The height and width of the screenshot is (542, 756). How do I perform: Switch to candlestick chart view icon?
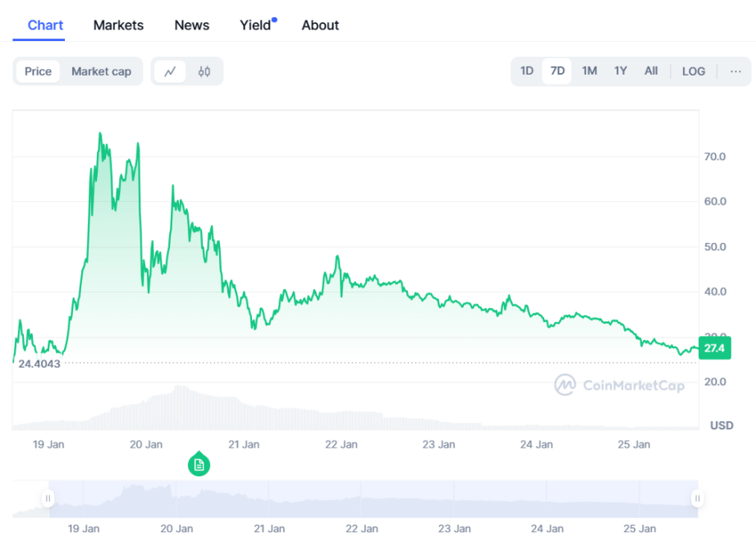(x=203, y=71)
